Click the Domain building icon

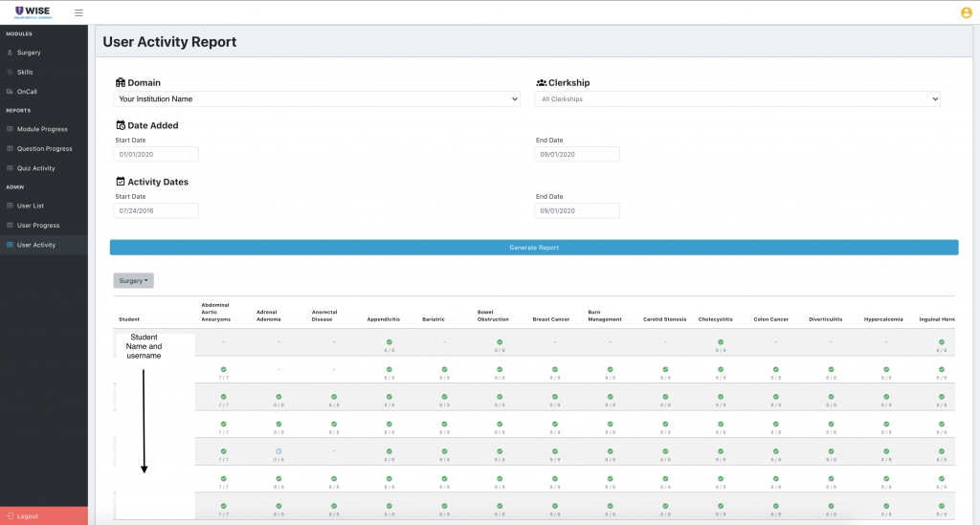[x=121, y=83]
